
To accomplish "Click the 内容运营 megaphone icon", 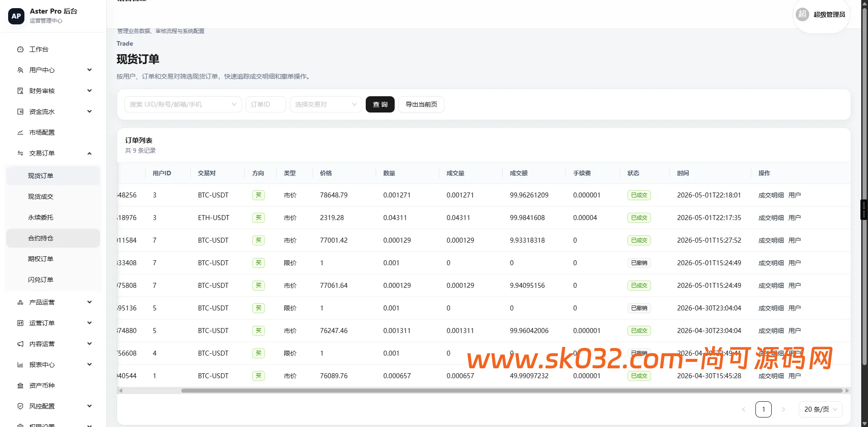I will [x=20, y=344].
